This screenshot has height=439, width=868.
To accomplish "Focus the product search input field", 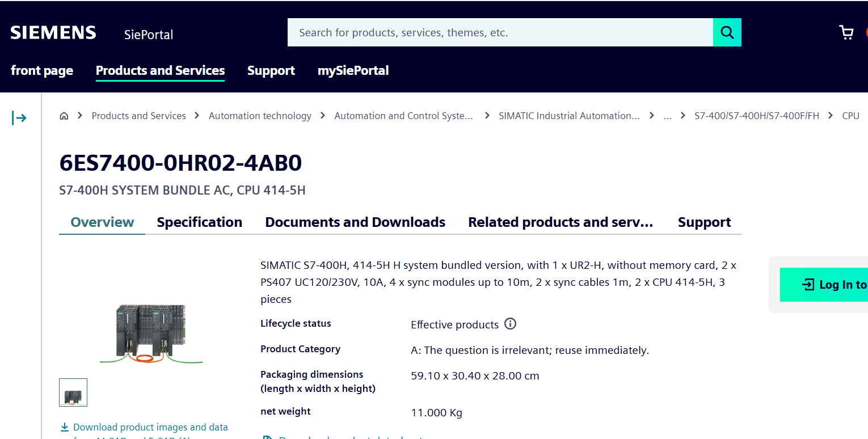I will tap(499, 32).
